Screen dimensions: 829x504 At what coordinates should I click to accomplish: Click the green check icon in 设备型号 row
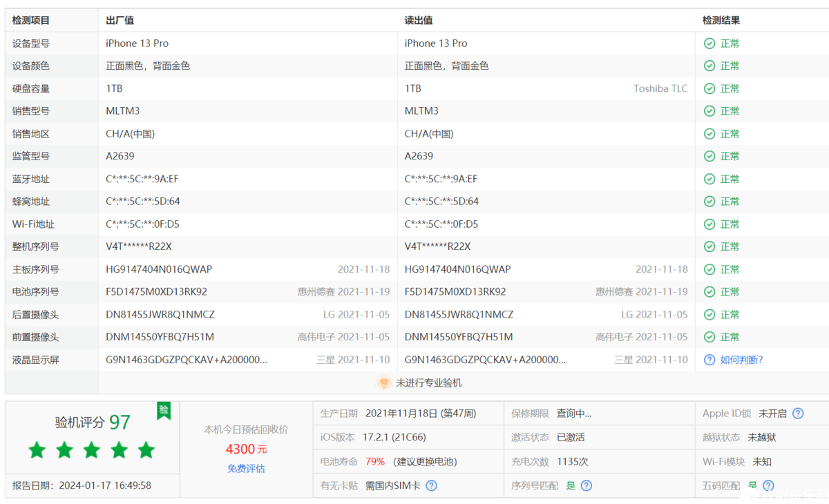pyautogui.click(x=709, y=43)
